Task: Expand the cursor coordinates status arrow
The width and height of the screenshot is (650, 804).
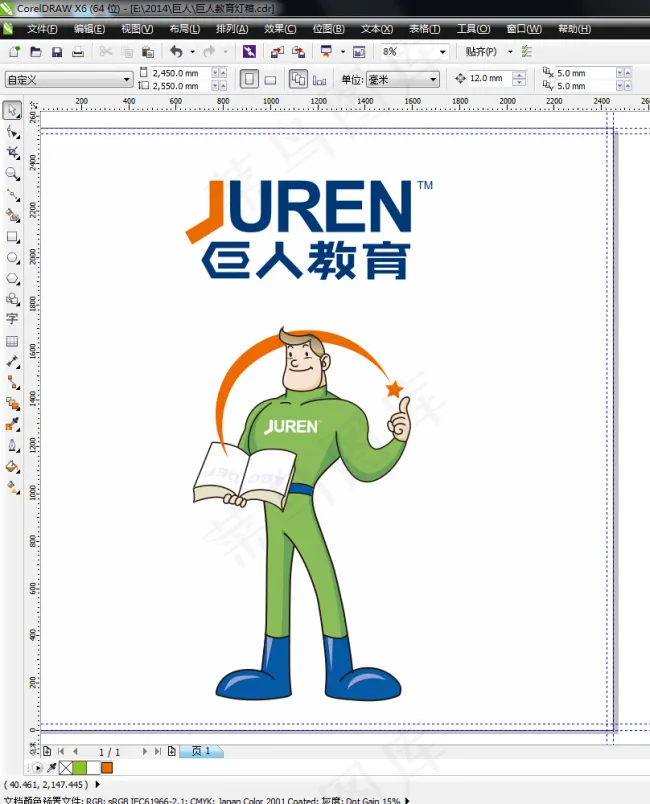Action: [97, 785]
